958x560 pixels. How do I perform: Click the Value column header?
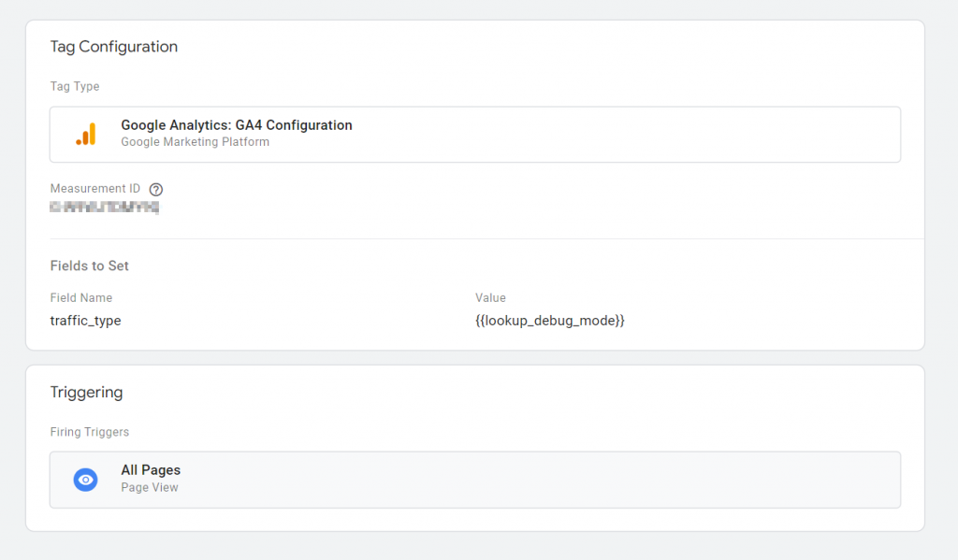(x=490, y=298)
